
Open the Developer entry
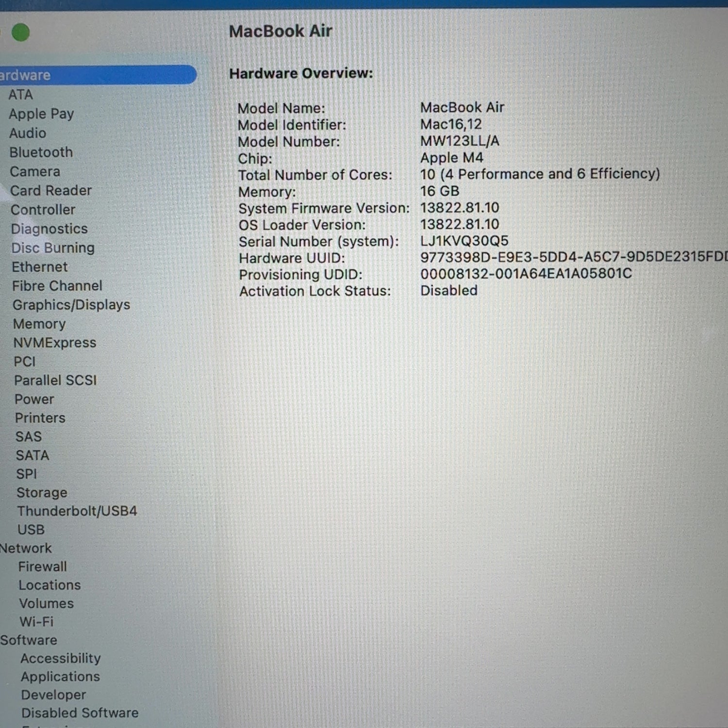tap(53, 695)
